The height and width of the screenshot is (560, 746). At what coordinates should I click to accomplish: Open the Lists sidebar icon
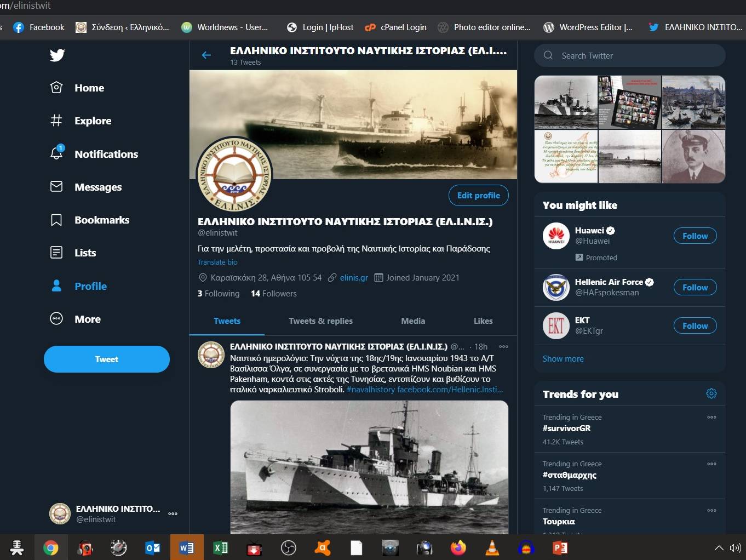tap(56, 253)
